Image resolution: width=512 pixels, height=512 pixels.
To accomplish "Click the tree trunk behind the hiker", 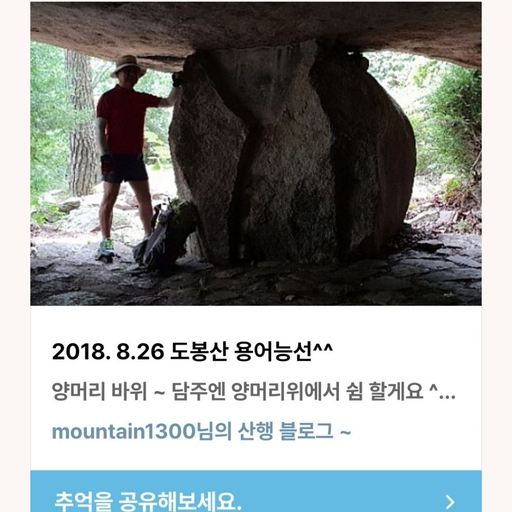I will 79,123.
